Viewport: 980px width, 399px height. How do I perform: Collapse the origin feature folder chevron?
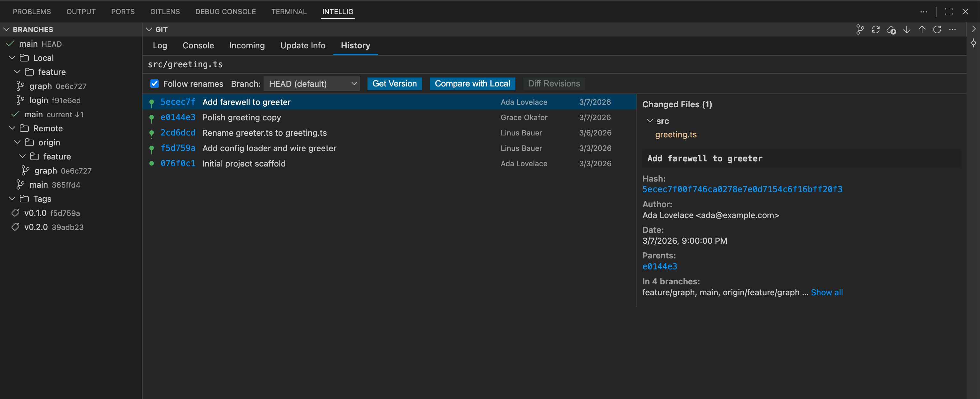point(22,157)
